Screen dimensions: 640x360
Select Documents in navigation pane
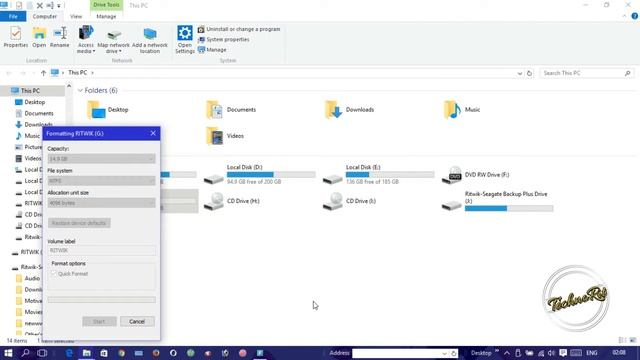click(39, 113)
